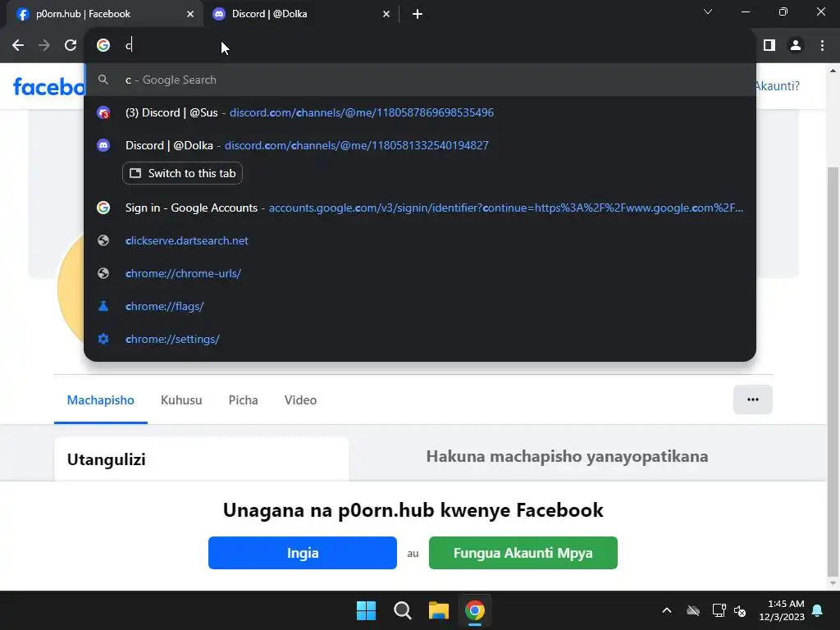Click the flask icon for chrome flags

pyautogui.click(x=103, y=306)
